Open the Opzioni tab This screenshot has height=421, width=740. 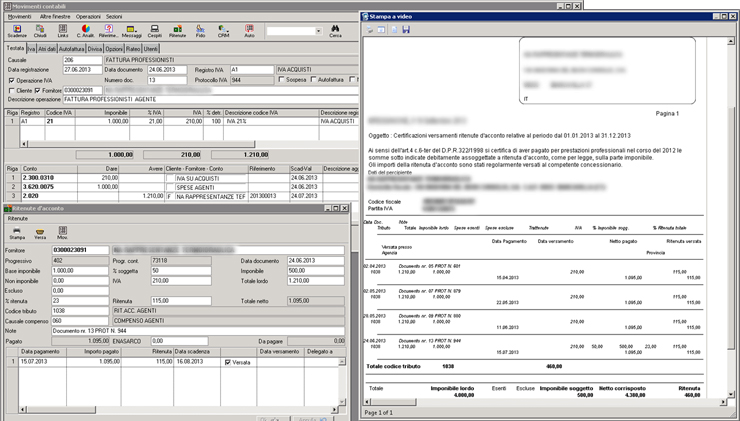coord(114,49)
